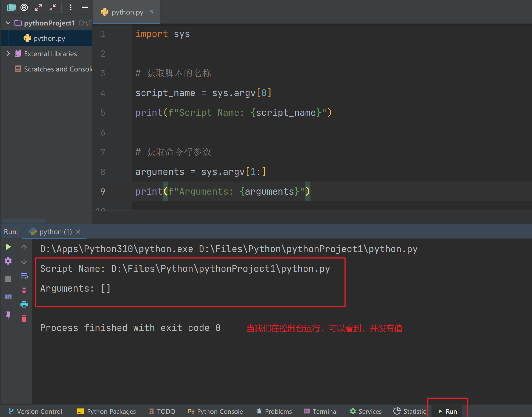Open run configuration settings gear
This screenshot has width=532, height=417.
8,261
